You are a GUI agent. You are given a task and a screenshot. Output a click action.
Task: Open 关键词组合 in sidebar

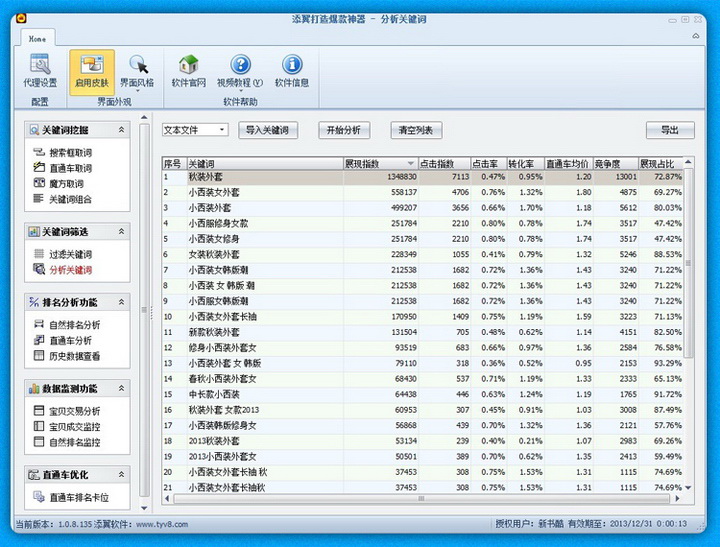coord(63,199)
